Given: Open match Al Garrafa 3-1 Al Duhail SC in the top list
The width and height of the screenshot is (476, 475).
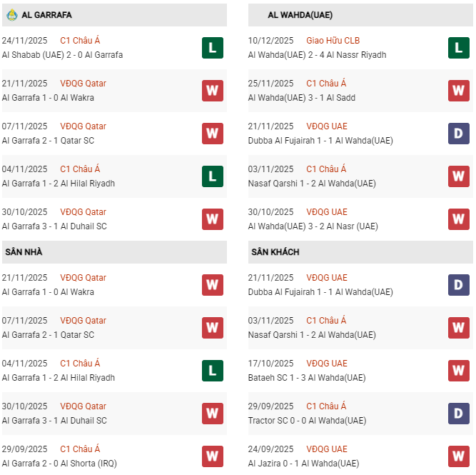Looking at the screenshot, I should pos(54,226).
